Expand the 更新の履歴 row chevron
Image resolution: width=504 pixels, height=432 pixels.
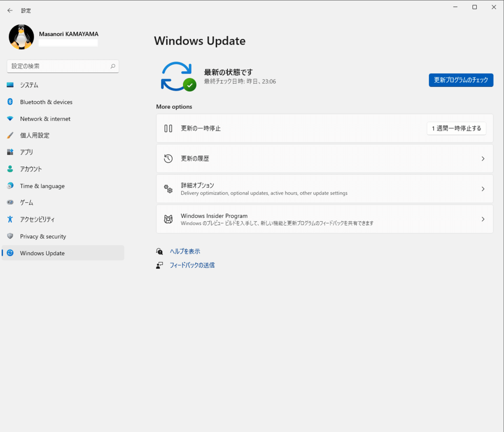483,158
